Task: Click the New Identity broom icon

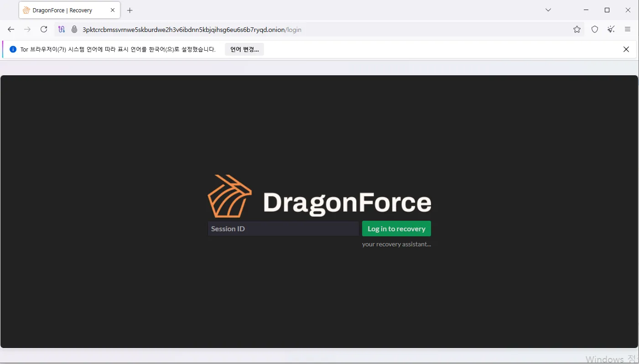Action: (x=611, y=29)
